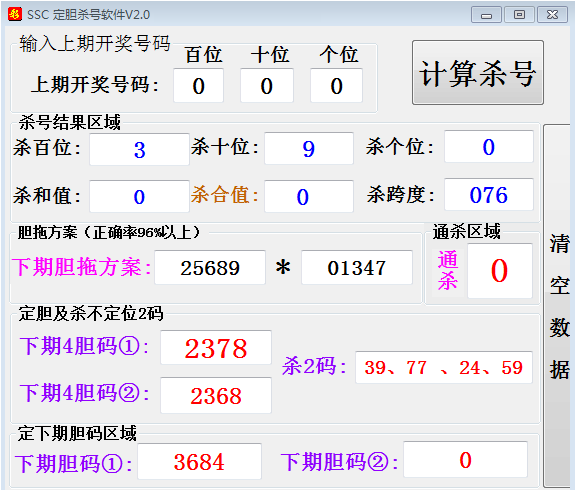The height and width of the screenshot is (497, 577).
Task: Focus the 个位 input field
Action: click(x=336, y=85)
